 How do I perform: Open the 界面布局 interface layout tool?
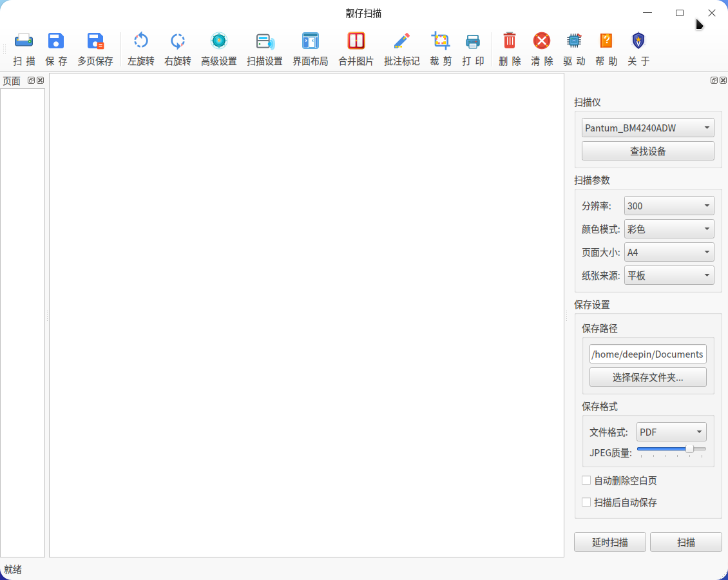coord(310,49)
